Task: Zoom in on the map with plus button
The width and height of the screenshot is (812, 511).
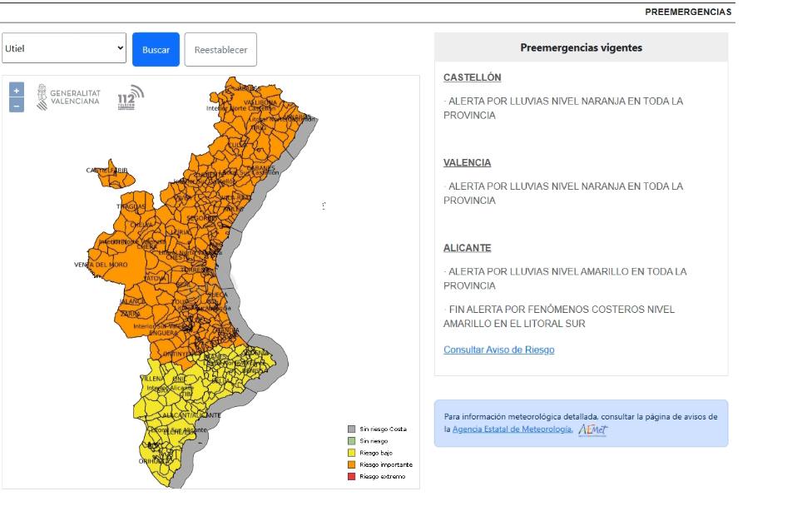Action: pos(17,91)
